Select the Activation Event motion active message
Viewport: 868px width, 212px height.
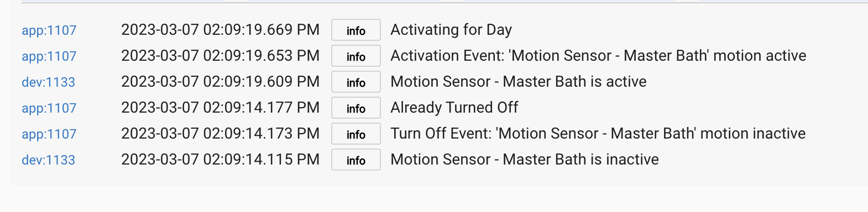598,56
